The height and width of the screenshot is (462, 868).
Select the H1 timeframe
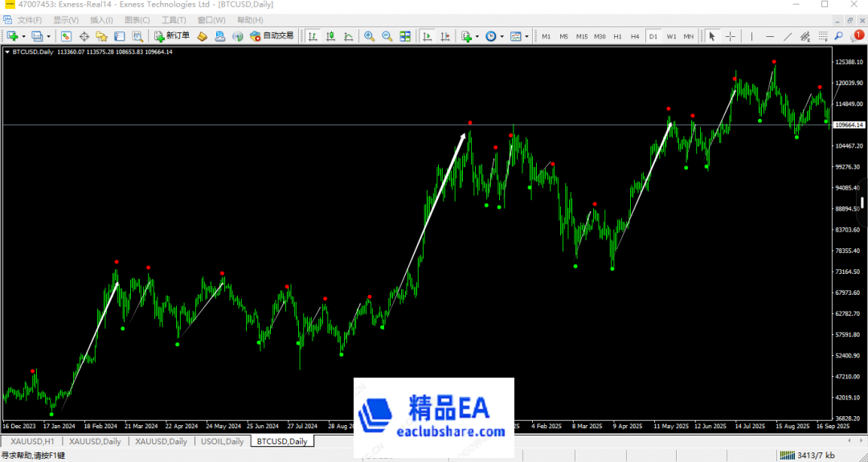coord(618,36)
